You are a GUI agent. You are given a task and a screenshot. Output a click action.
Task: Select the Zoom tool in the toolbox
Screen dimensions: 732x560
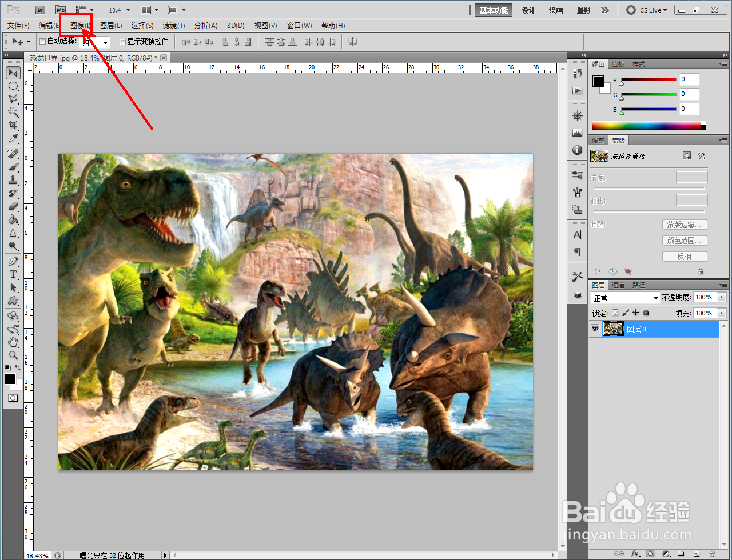click(x=13, y=355)
